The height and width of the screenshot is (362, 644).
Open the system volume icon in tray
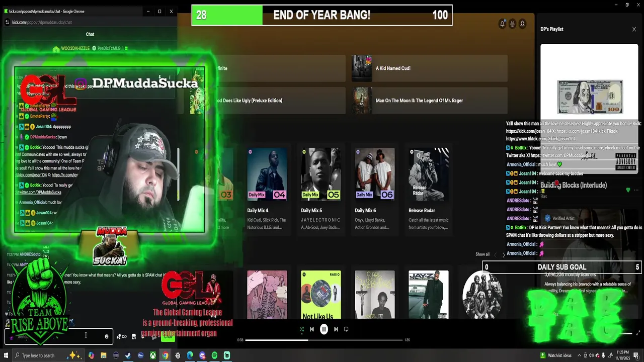(x=591, y=355)
